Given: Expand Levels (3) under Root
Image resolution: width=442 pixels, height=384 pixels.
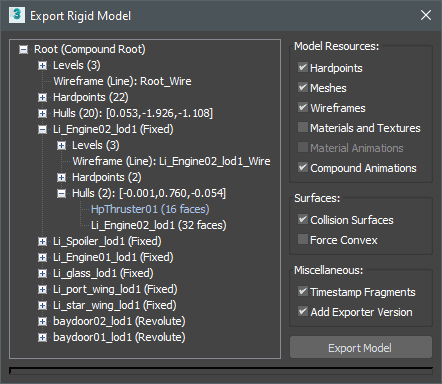Looking at the screenshot, I should coord(42,66).
